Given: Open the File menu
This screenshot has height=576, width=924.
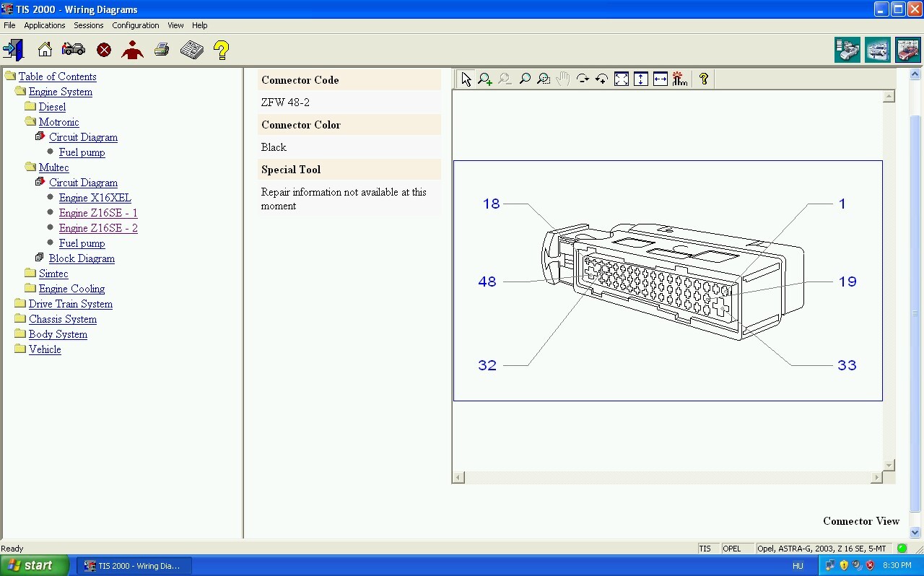Looking at the screenshot, I should pos(9,25).
